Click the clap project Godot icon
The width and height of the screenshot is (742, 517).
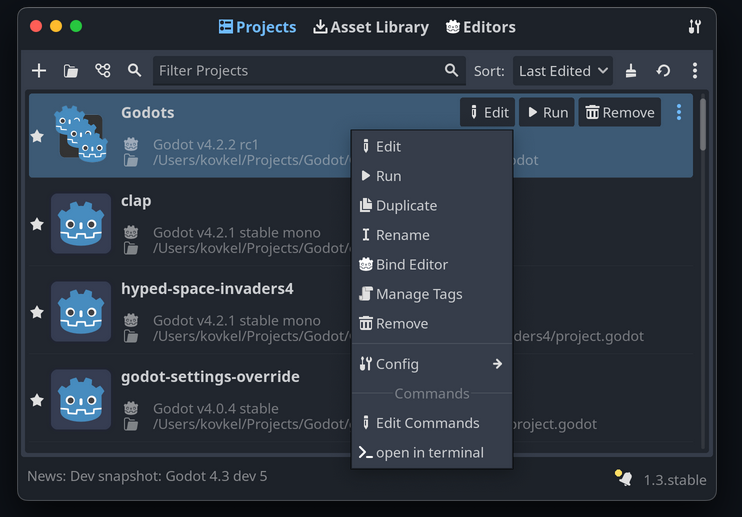coord(81,223)
